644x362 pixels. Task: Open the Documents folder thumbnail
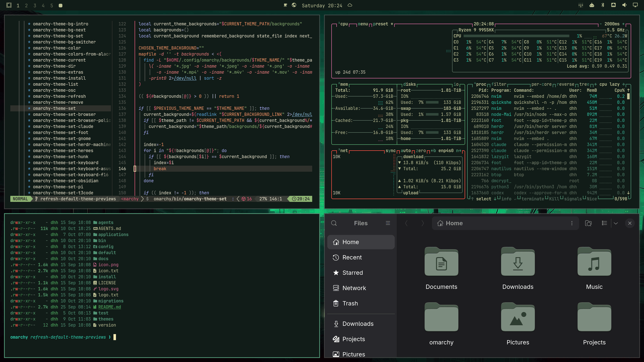pyautogui.click(x=441, y=261)
